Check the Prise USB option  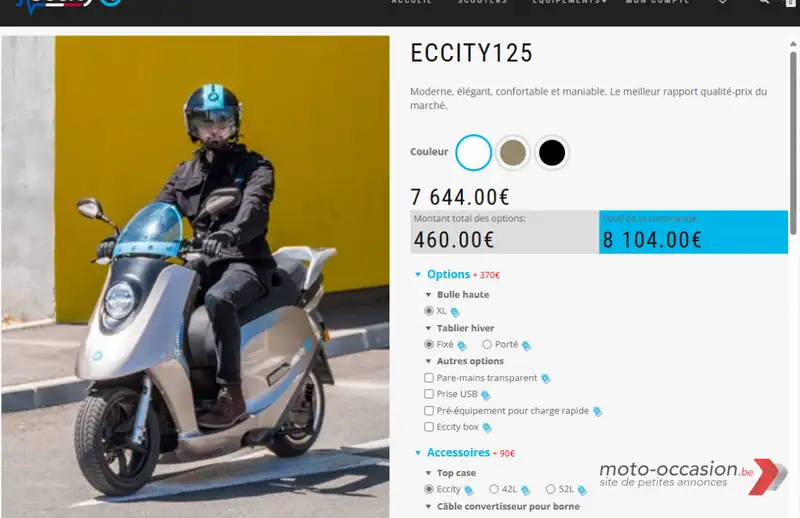pyautogui.click(x=429, y=394)
